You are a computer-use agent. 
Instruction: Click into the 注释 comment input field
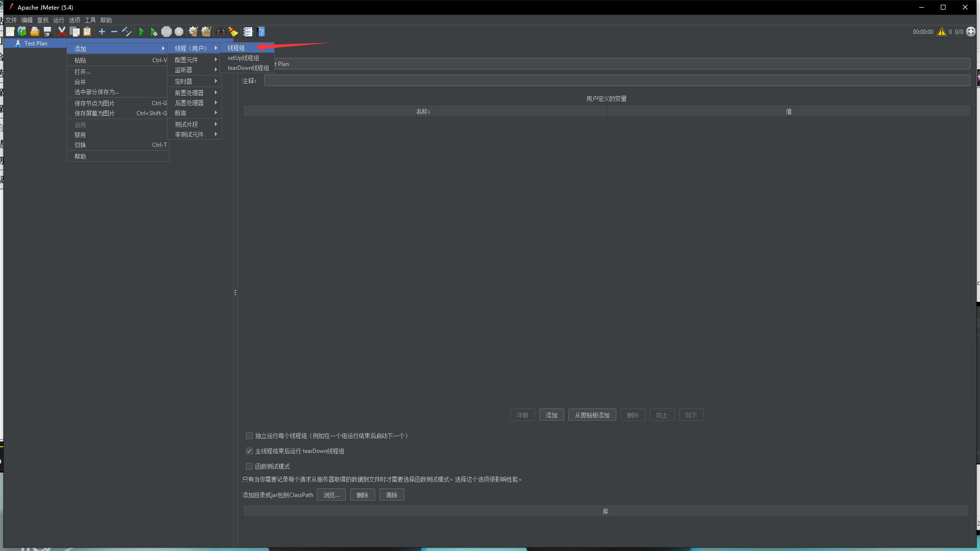click(616, 81)
